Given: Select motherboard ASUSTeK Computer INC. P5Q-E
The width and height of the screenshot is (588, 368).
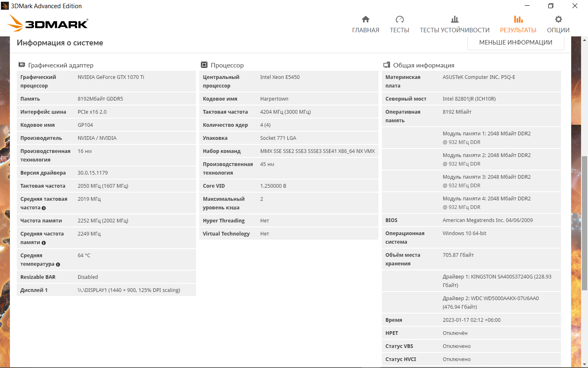Looking at the screenshot, I should pyautogui.click(x=479, y=77).
